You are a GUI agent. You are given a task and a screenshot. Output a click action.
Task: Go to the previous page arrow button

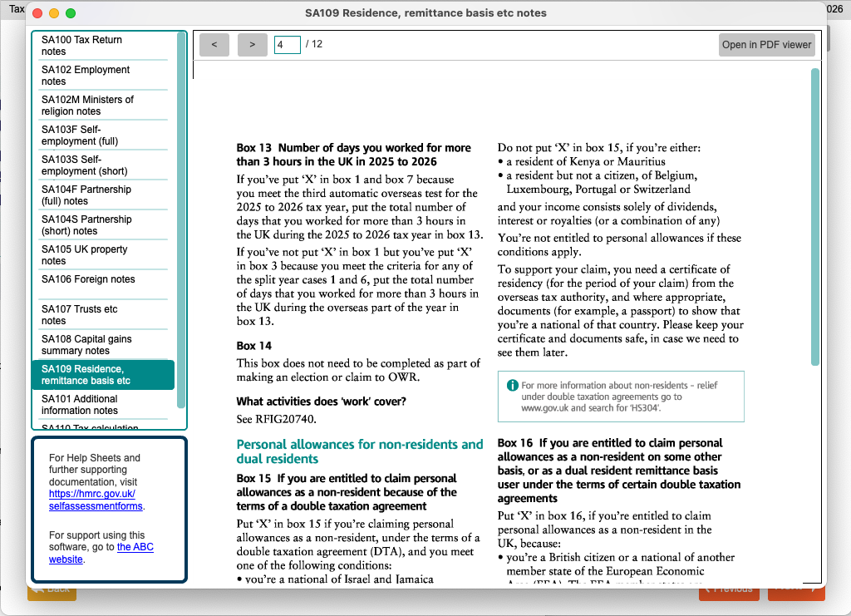tap(214, 45)
